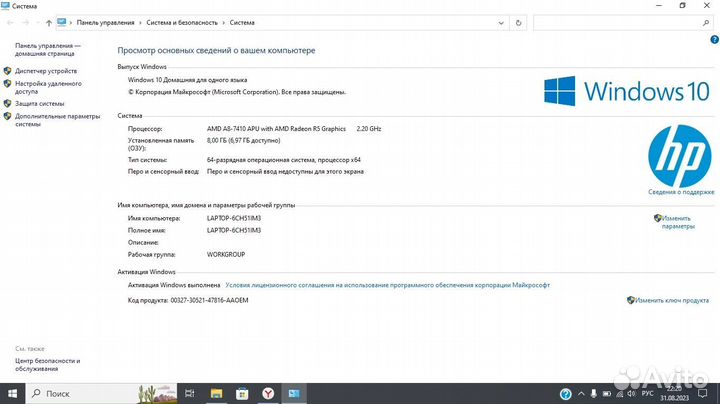Click the computer icon in address bar

pos(62,22)
